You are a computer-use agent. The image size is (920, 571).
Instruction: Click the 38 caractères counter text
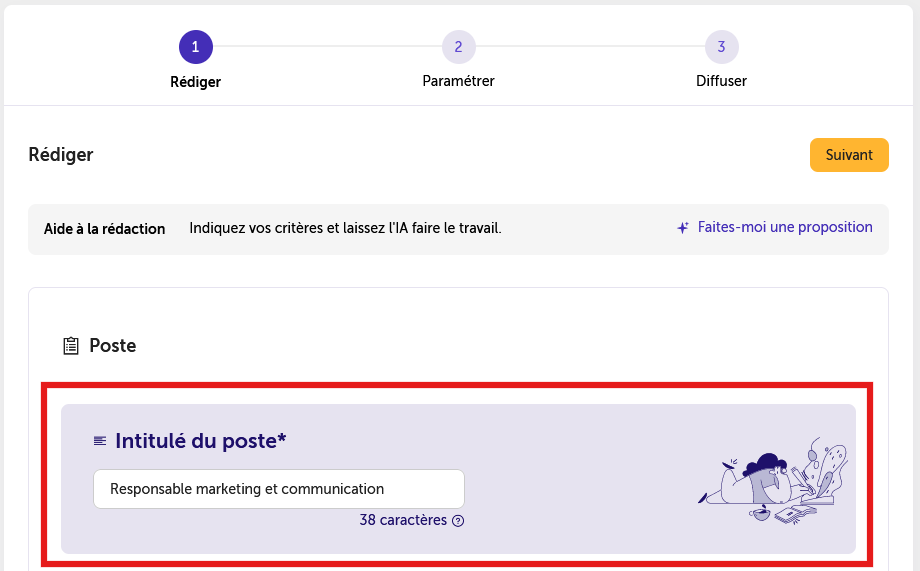pos(403,520)
